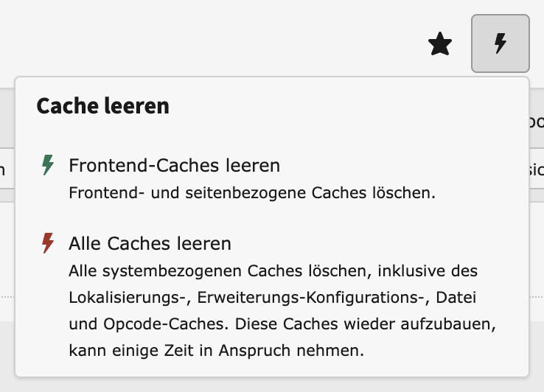Image resolution: width=544 pixels, height=392 pixels.
Task: Click the line starting with "und Opcode-Caches"
Action: click(x=273, y=323)
